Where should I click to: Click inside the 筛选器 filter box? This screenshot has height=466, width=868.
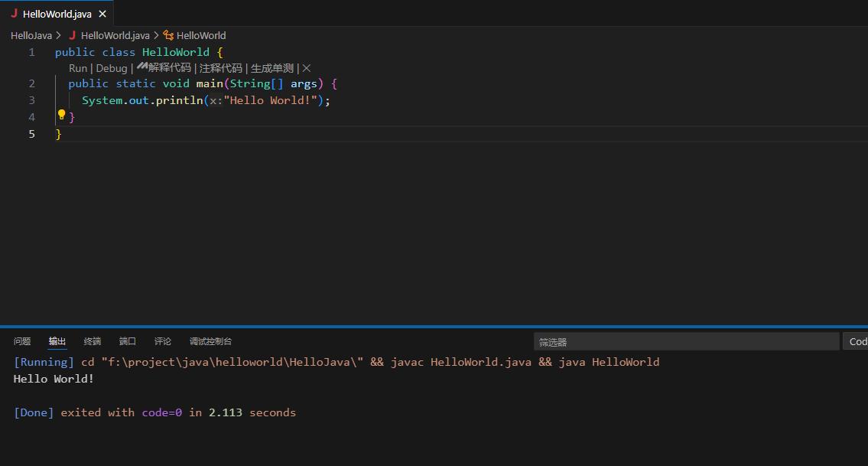coord(686,341)
